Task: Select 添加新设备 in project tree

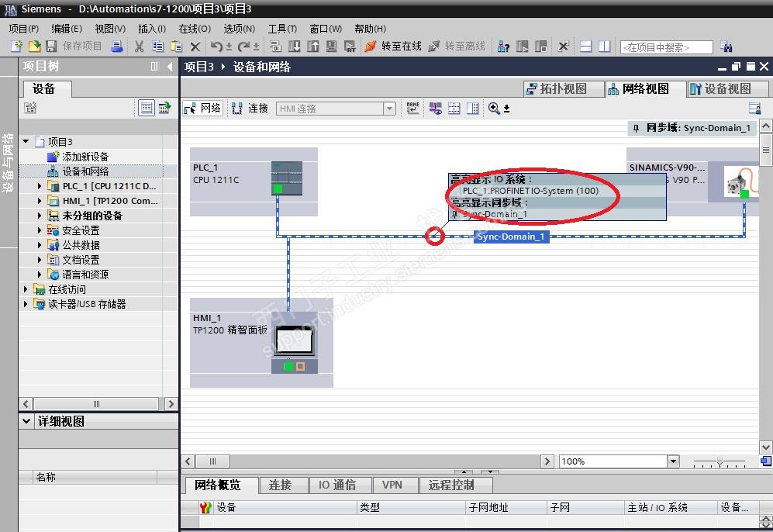Action: click(85, 157)
